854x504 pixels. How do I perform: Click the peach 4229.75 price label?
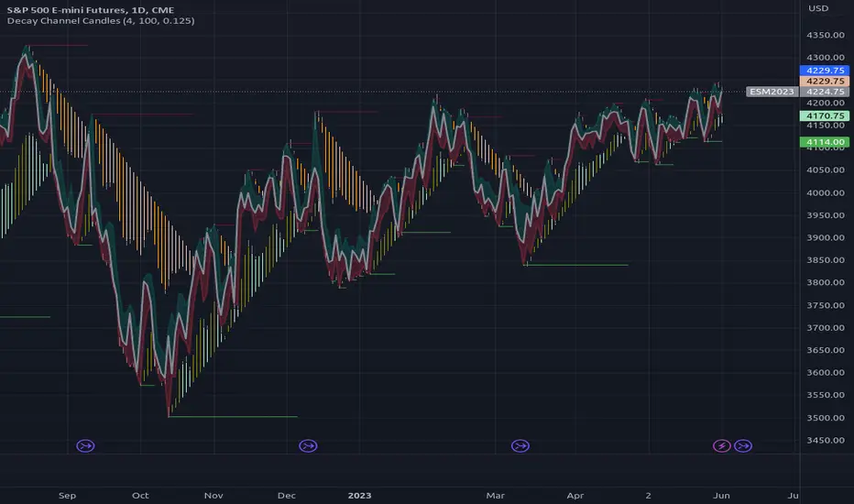[825, 82]
